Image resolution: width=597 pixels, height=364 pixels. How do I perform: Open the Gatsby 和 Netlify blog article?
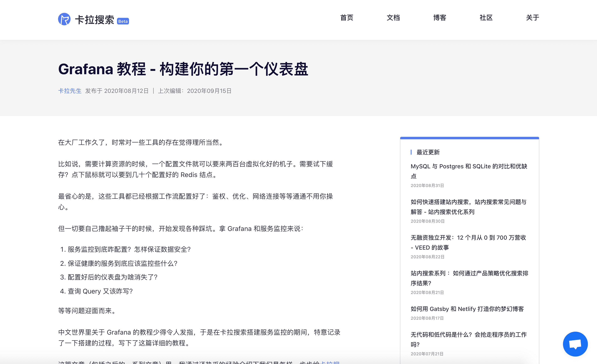tap(467, 309)
